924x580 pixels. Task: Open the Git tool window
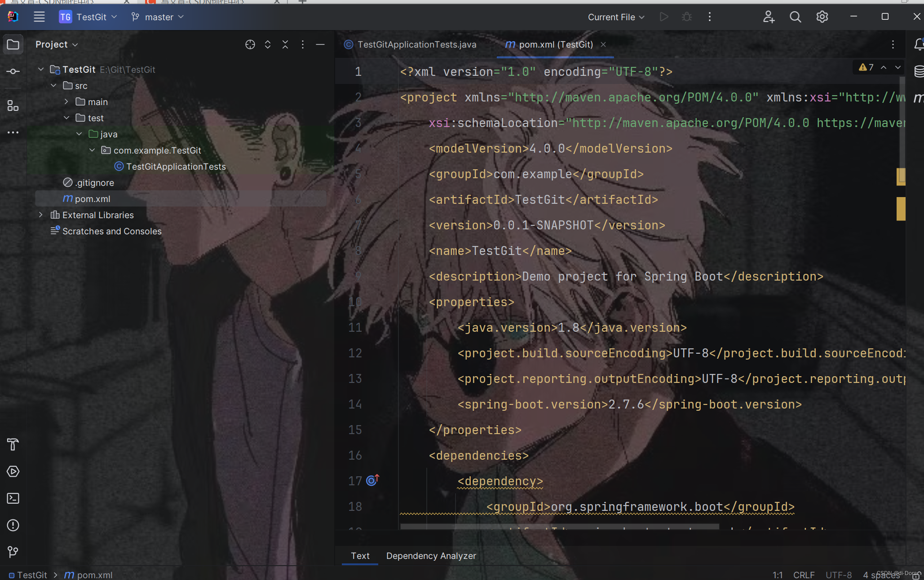[13, 552]
